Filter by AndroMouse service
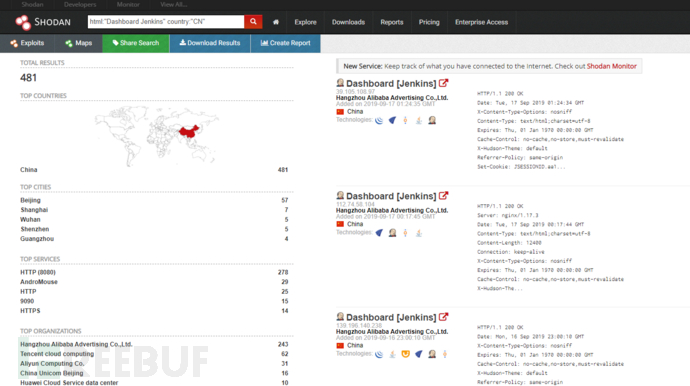Viewport: 690px width, 386px height. point(39,282)
